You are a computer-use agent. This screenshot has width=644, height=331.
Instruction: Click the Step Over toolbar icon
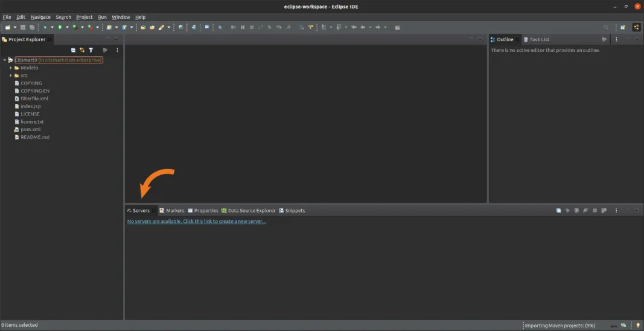(x=279, y=27)
